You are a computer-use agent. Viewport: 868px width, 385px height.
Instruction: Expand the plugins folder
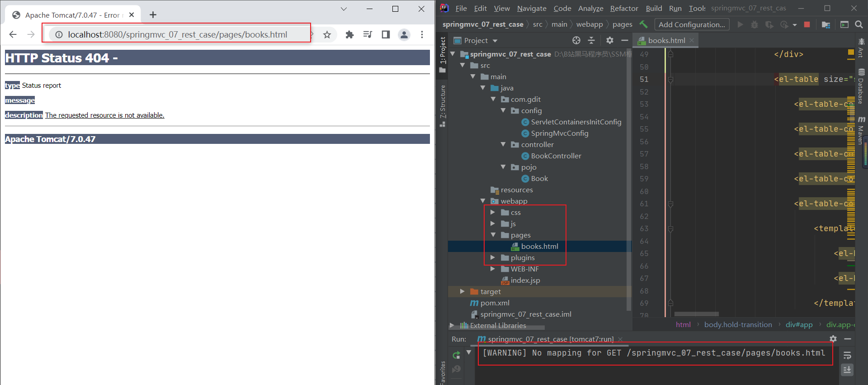coord(493,257)
